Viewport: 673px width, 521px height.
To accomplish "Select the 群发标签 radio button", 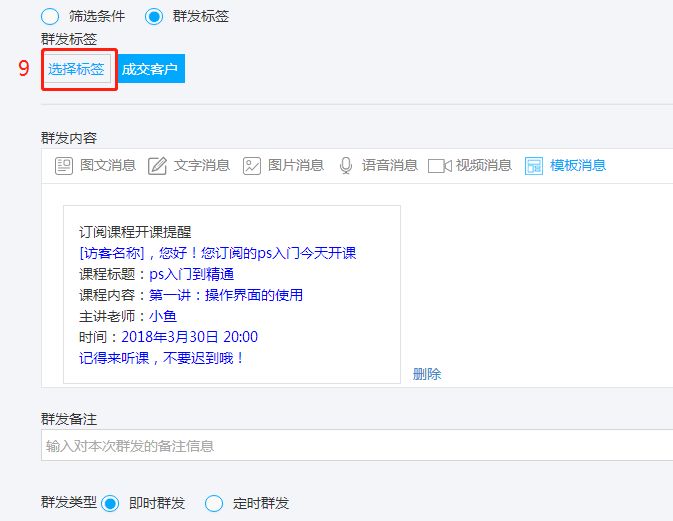I will (154, 17).
